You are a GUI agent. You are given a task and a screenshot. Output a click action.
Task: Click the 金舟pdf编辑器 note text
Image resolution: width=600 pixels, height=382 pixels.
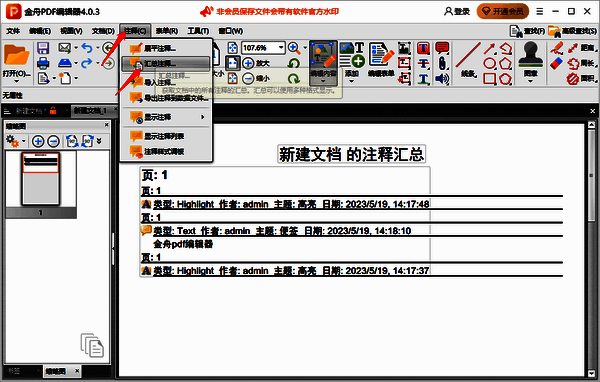tap(183, 244)
